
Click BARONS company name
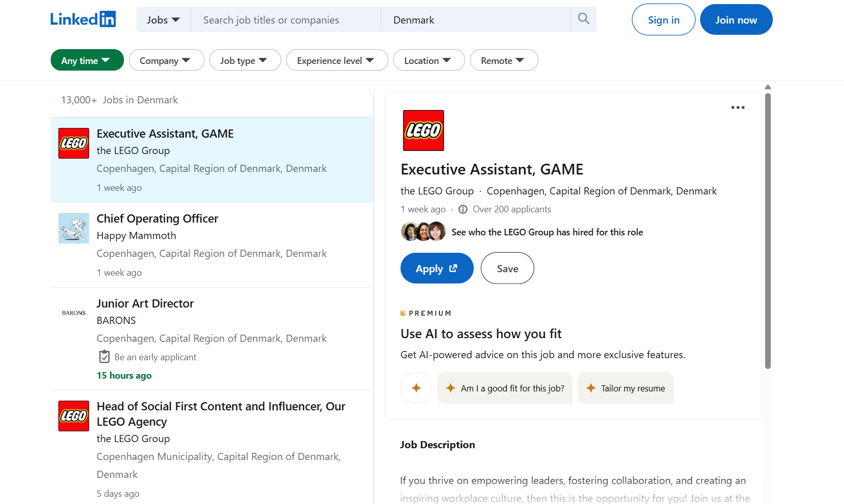click(116, 320)
